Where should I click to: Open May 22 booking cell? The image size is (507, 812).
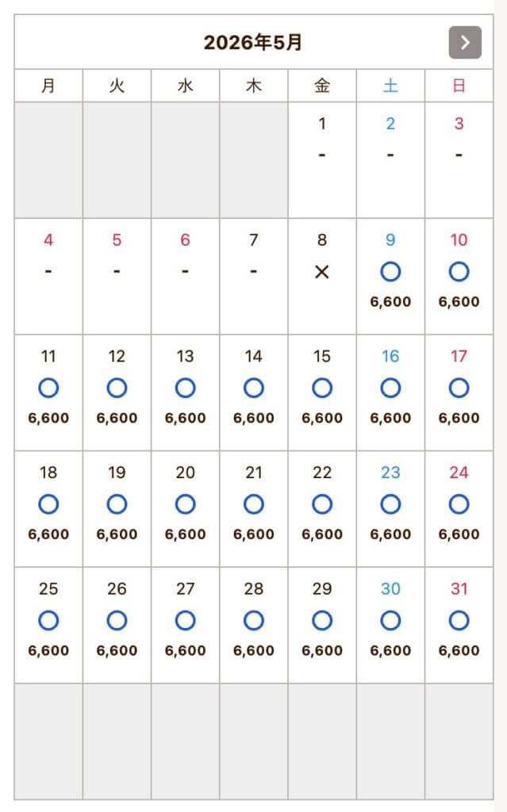[321, 507]
